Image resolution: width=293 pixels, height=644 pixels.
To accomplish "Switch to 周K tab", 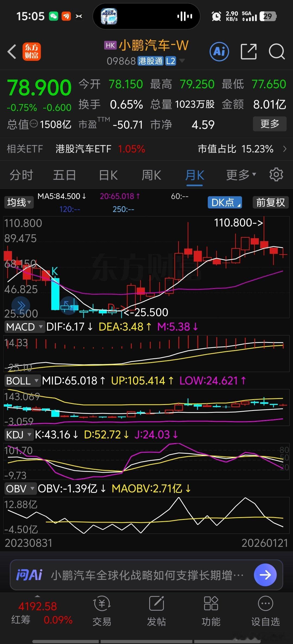I will (x=151, y=175).
